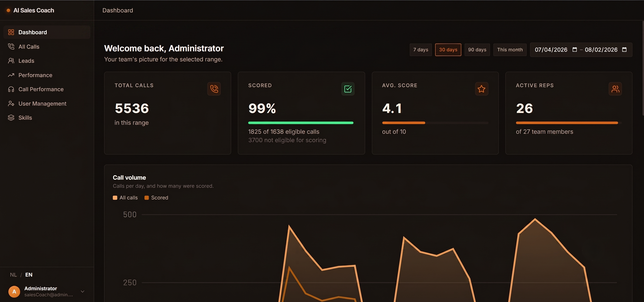Click the salesCoach@admin email text

[49, 295]
